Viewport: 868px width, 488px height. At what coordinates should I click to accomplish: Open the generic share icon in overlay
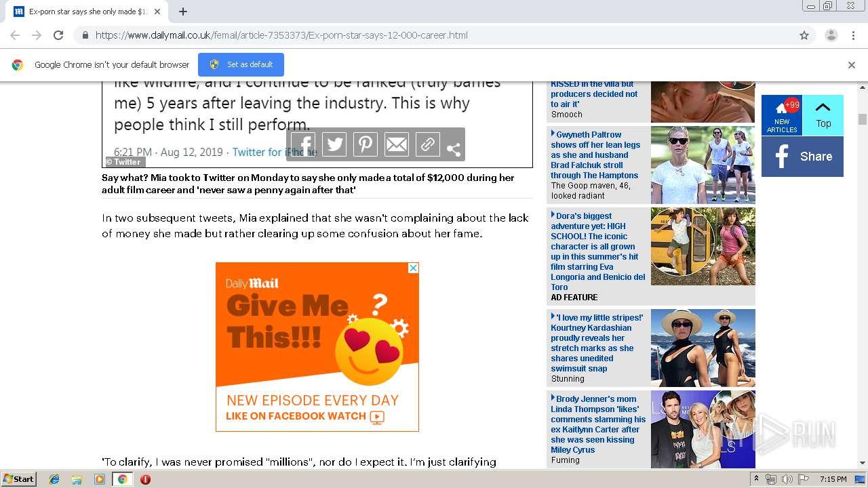(x=454, y=149)
